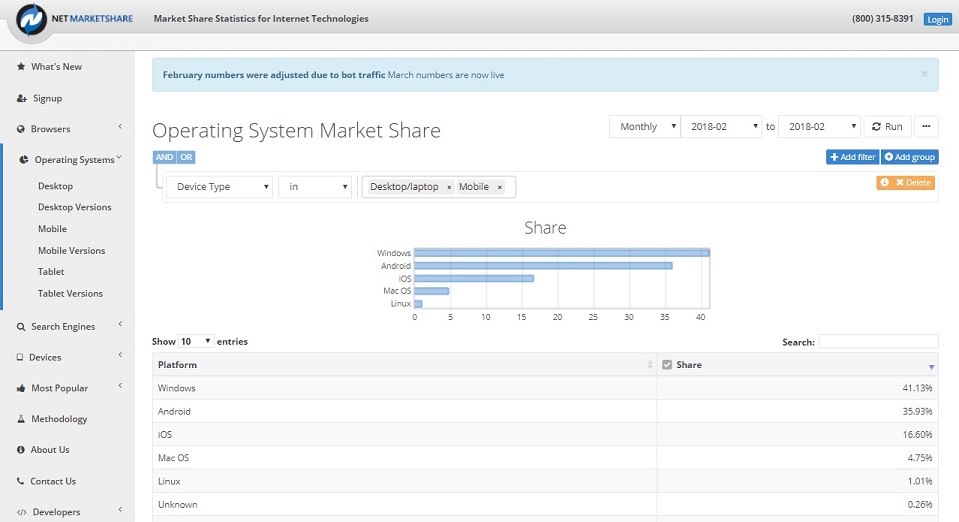959x522 pixels.
Task: Sort by the Share column arrow
Action: [x=931, y=367]
